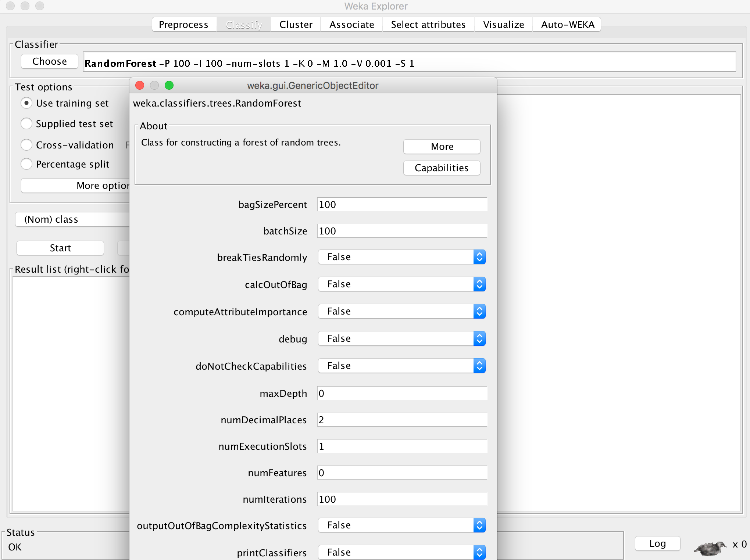Go to the Select attributes tab
The width and height of the screenshot is (750, 560).
(x=428, y=25)
